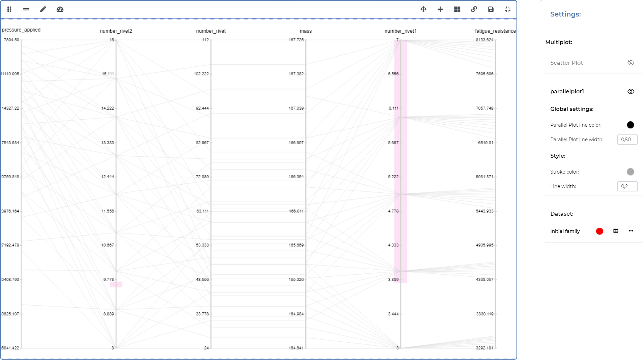The image size is (643, 364).
Task: Hide parallelplot1 using its eye toggle
Action: [631, 91]
